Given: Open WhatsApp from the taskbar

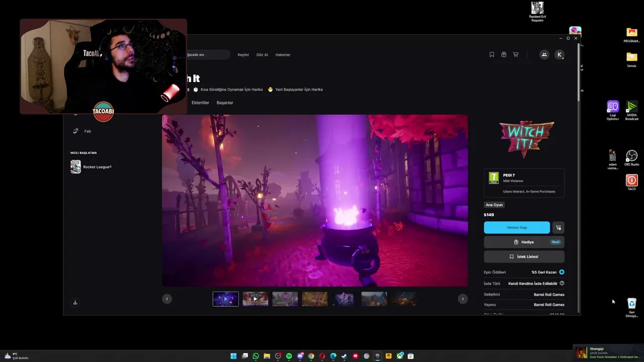Looking at the screenshot, I should point(256,356).
